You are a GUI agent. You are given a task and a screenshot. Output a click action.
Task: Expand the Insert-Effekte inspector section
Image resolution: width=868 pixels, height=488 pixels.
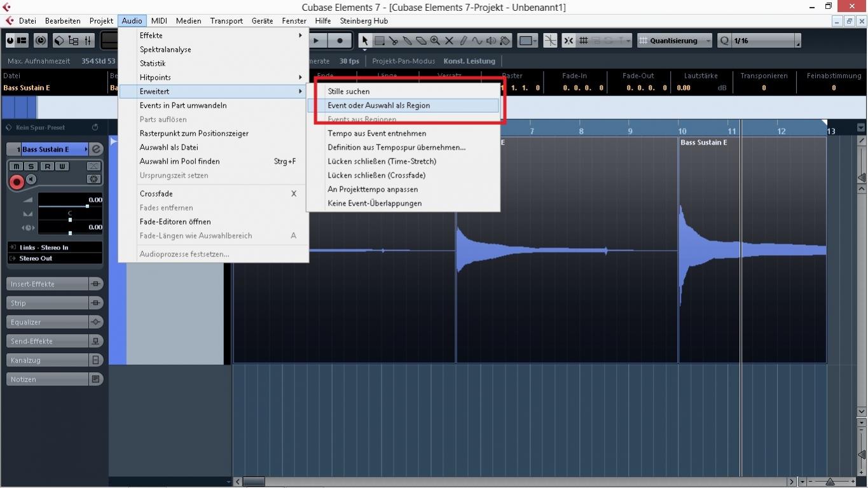47,284
